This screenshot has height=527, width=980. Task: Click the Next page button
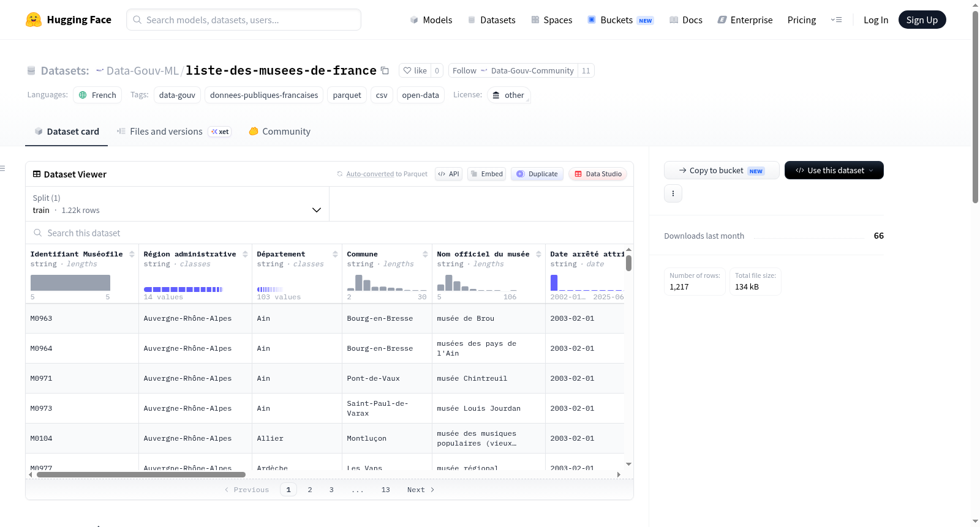coord(421,490)
